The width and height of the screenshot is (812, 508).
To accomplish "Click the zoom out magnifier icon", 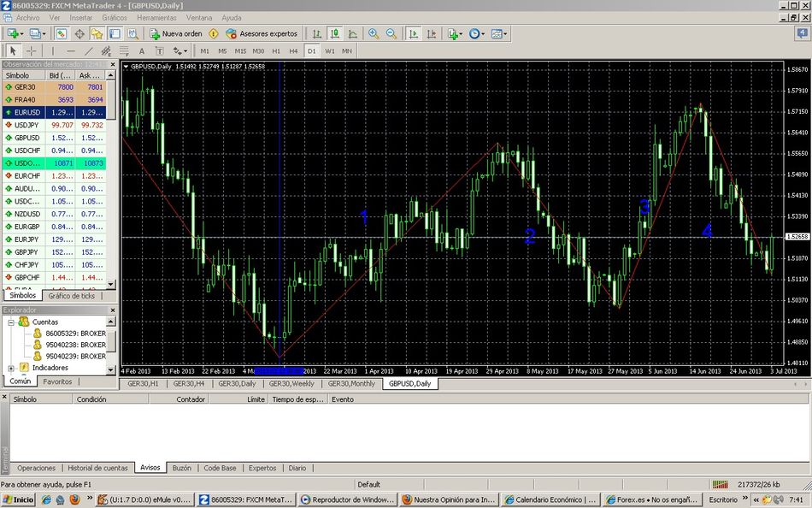I will pos(391,33).
